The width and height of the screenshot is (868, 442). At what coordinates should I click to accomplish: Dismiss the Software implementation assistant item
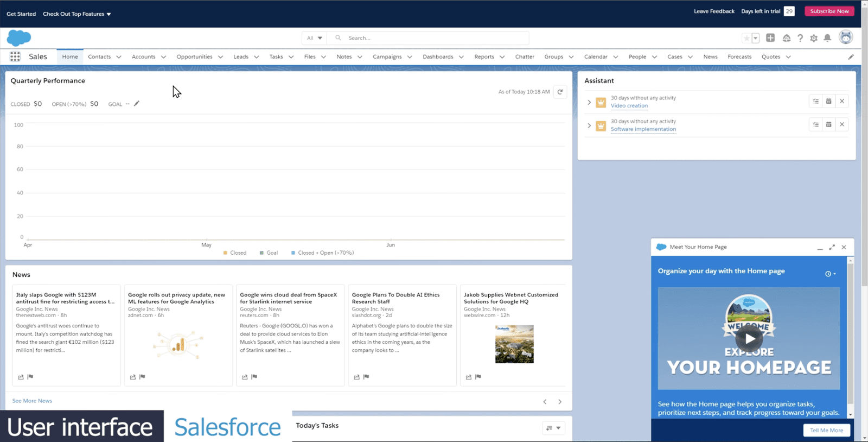[x=842, y=124]
